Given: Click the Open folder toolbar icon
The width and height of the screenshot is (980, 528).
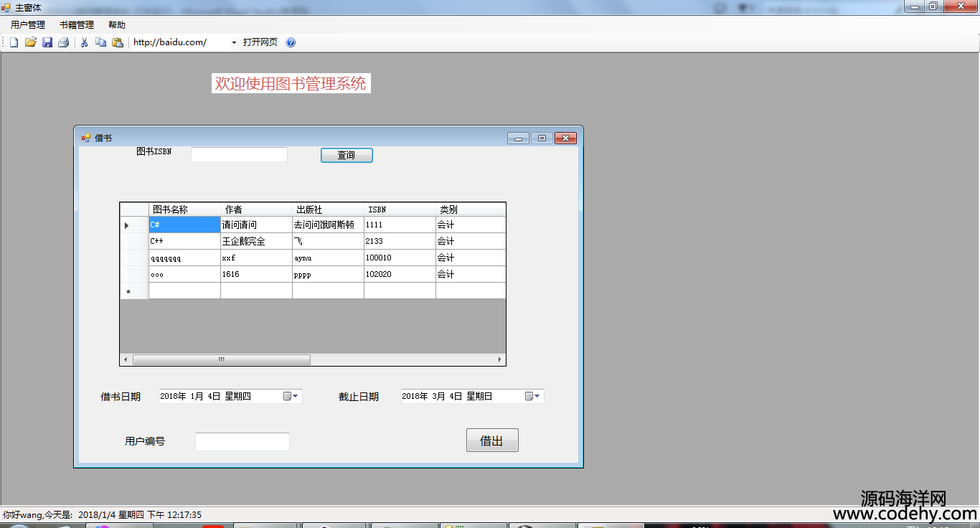Looking at the screenshot, I should pos(30,42).
